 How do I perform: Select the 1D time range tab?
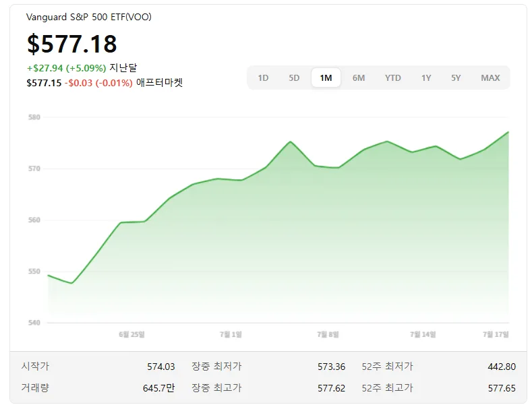tap(263, 78)
